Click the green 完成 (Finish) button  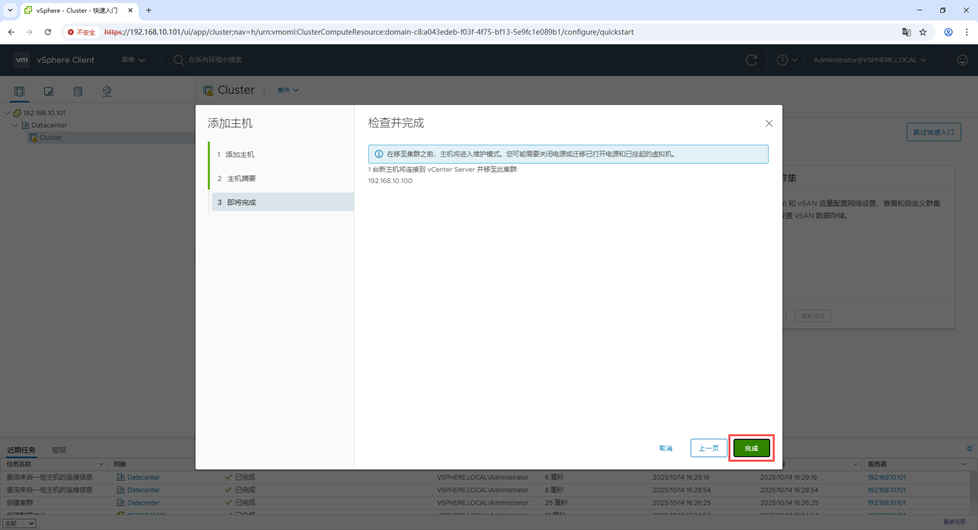point(751,448)
